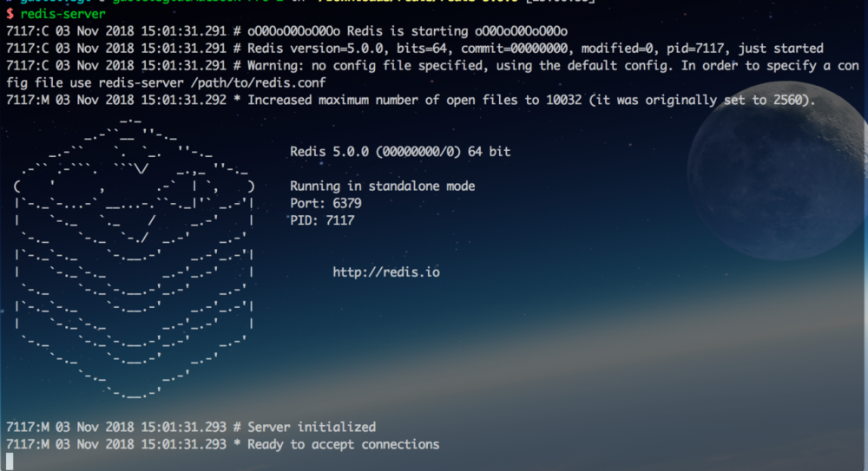
Task: Select the 'Redis is starting' log line
Action: click(286, 31)
